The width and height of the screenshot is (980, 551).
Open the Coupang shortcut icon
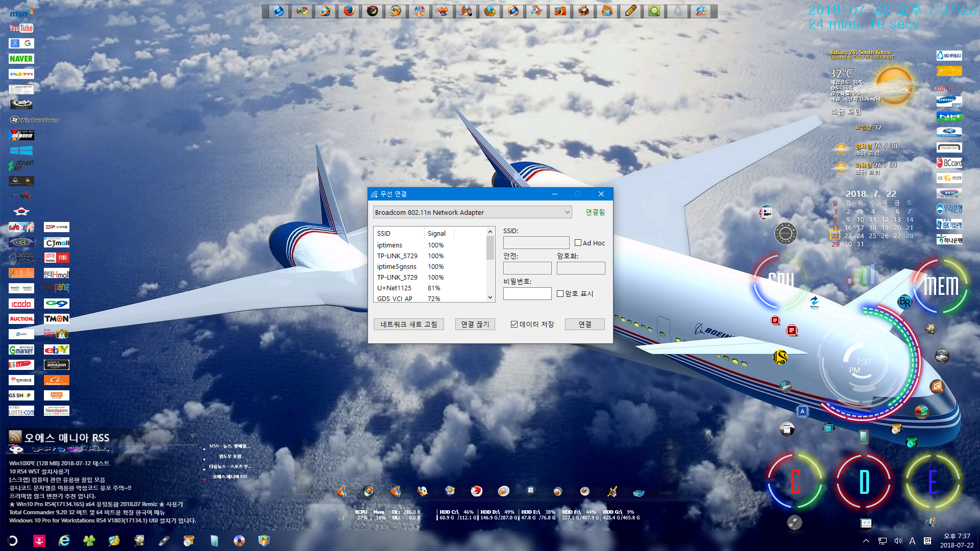[56, 288]
